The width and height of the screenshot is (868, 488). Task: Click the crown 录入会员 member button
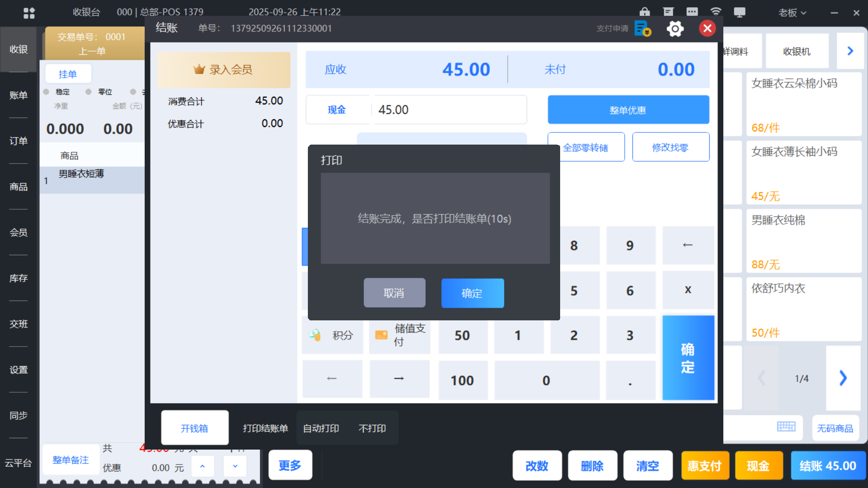224,70
